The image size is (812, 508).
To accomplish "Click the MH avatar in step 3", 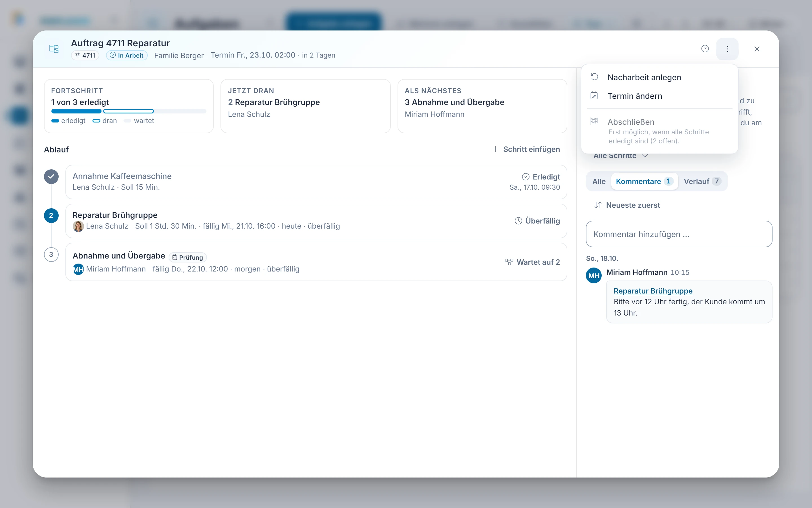I will click(x=78, y=269).
